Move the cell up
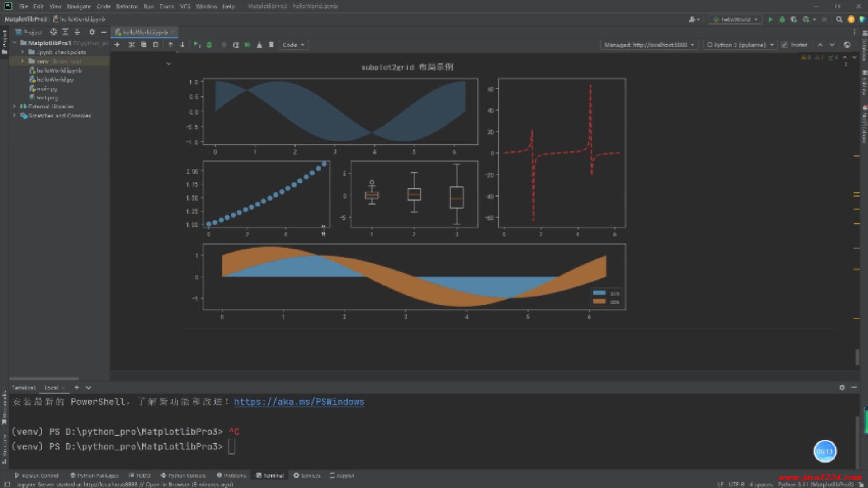The height and width of the screenshot is (488, 868). pyautogui.click(x=170, y=45)
